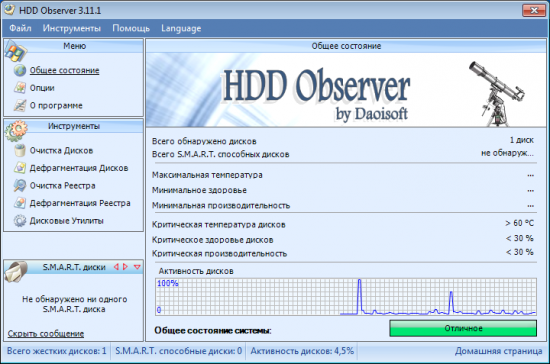Viewport: 550px width, 364px height.
Task: Launch Дефрагментация Дисков tool
Action: [79, 168]
